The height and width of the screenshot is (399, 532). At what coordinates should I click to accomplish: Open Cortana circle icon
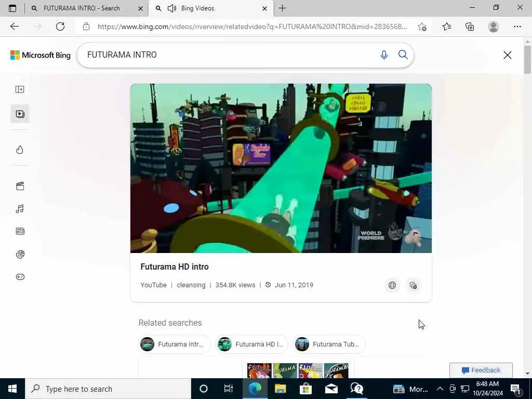[204, 389]
